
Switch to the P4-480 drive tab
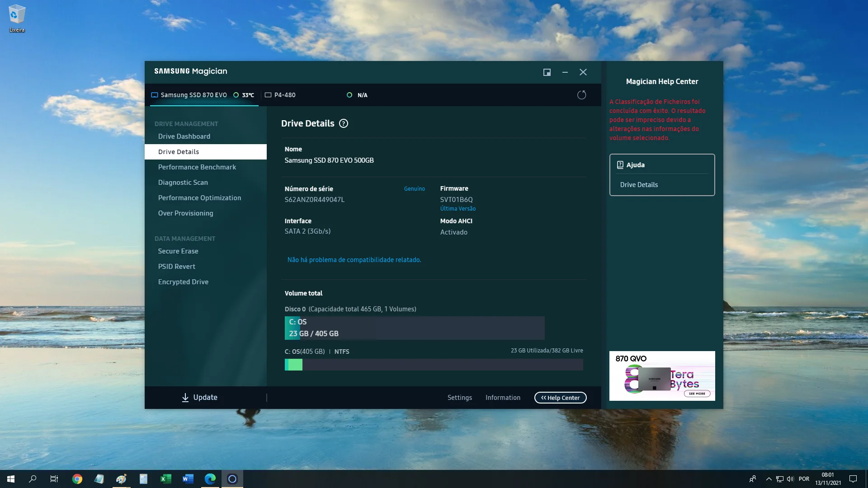tap(285, 95)
